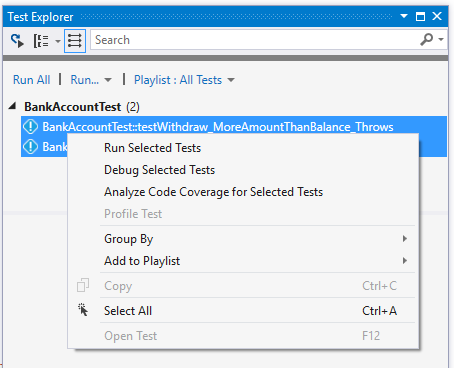454x368 pixels.
Task: Open the Add to Playlist submenu
Action: [x=243, y=261]
